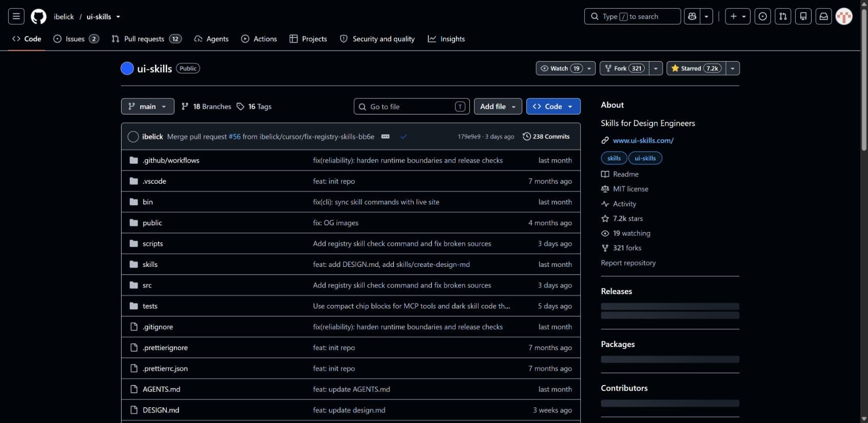Open the Pull requests tab
This screenshot has height=423, width=868.
click(147, 39)
